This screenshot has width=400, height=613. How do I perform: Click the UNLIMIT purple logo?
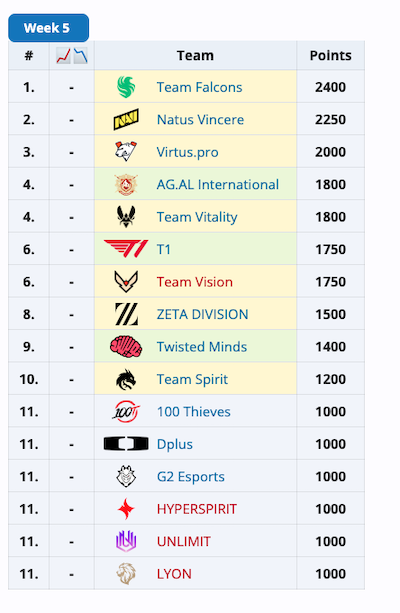126,541
